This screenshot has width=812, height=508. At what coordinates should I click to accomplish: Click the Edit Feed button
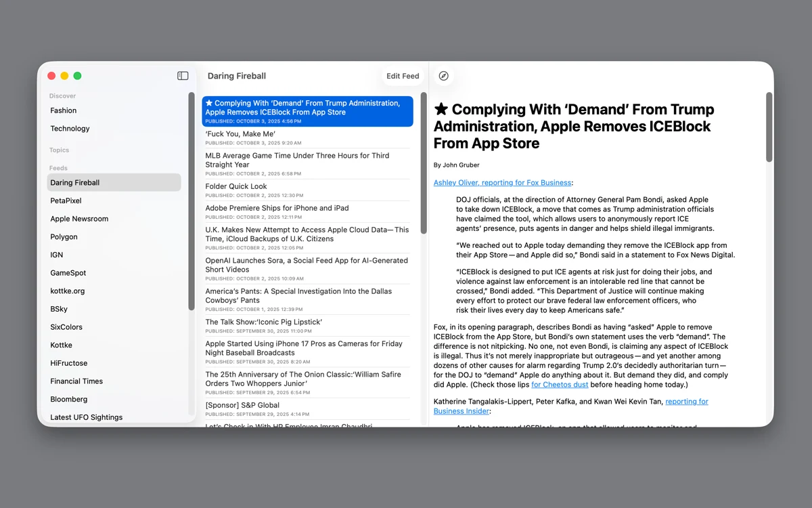tap(403, 76)
